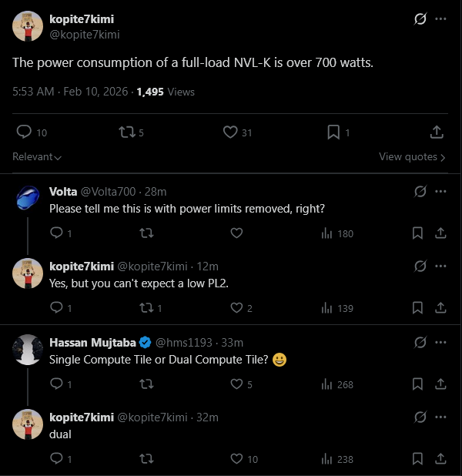This screenshot has width=462, height=476.
Task: Open more options on main post
Action: 440,19
